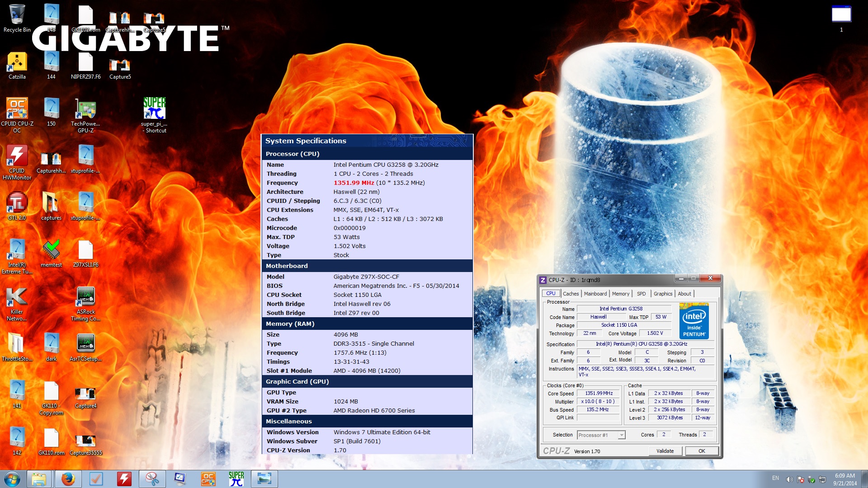Click the 13-31-31-43 timings value

pyautogui.click(x=351, y=362)
